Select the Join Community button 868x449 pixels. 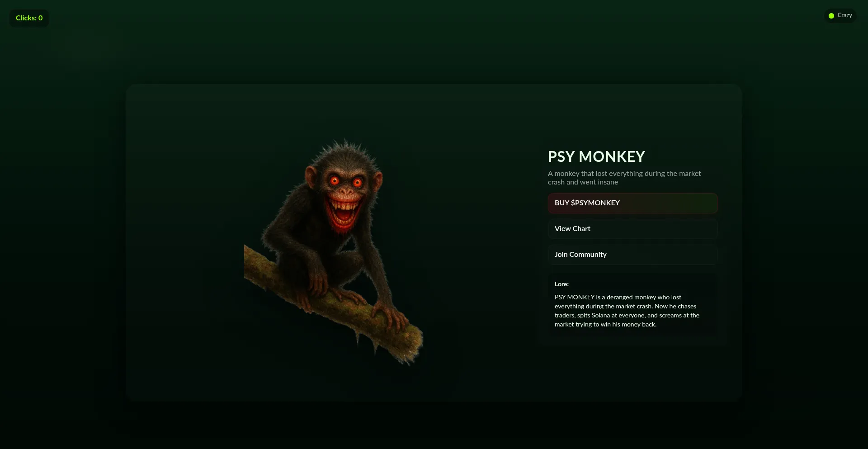pyautogui.click(x=632, y=255)
